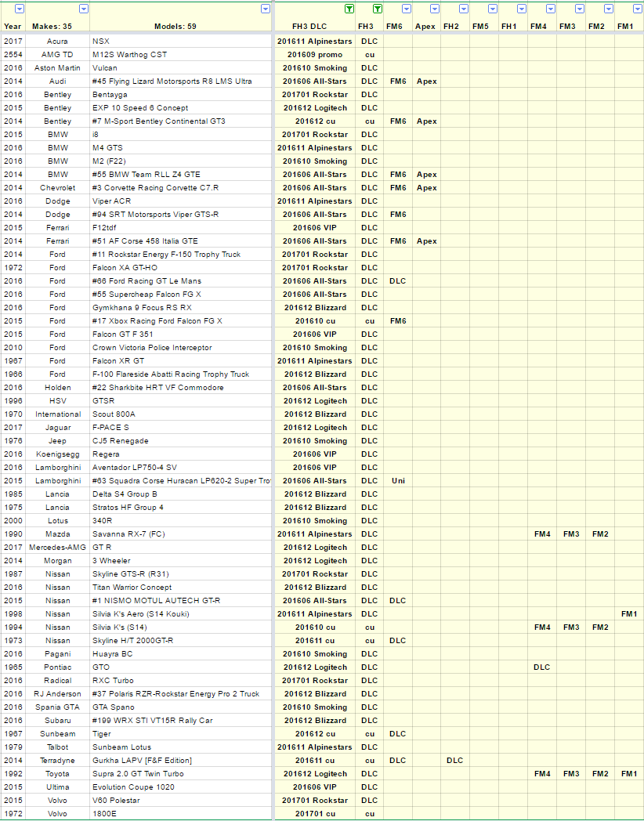The width and height of the screenshot is (644, 821).
Task: Click the F12tdf model cell
Action: 181,228
